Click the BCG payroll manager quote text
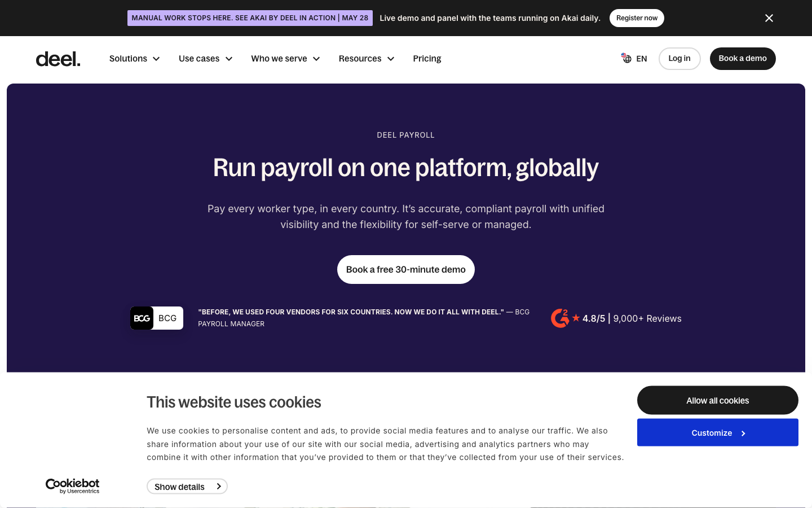812x508 pixels. [364, 318]
